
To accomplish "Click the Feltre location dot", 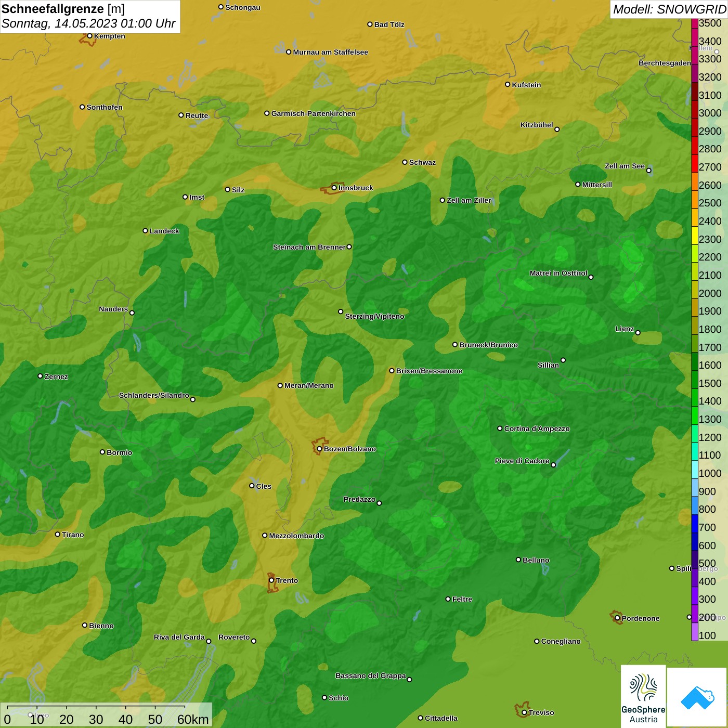I will 448,599.
